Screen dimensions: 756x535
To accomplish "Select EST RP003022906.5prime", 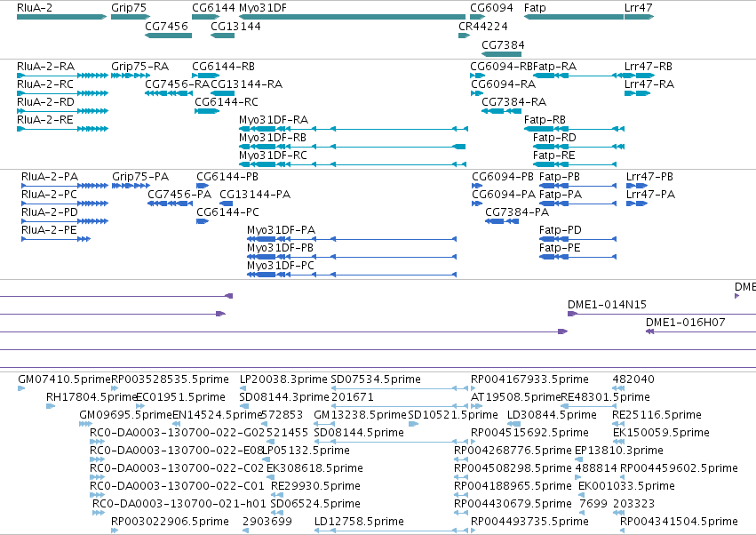I will pos(115,531).
